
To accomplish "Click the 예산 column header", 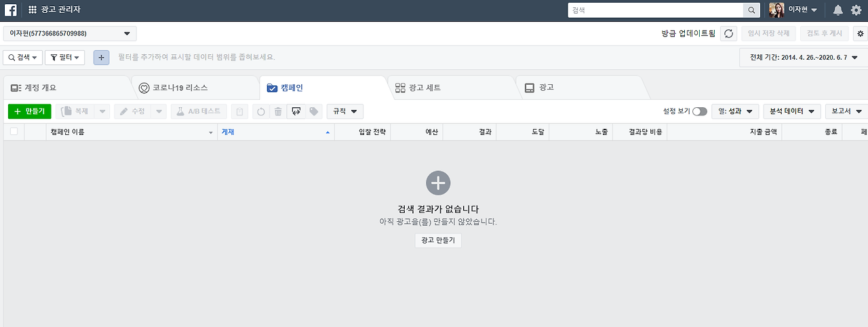I will [x=417, y=132].
